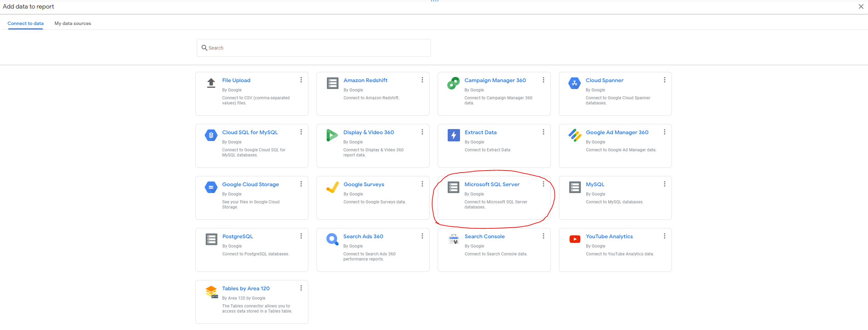This screenshot has width=868, height=330.
Task: Open the overflow menu on MySQL card
Action: pyautogui.click(x=664, y=184)
